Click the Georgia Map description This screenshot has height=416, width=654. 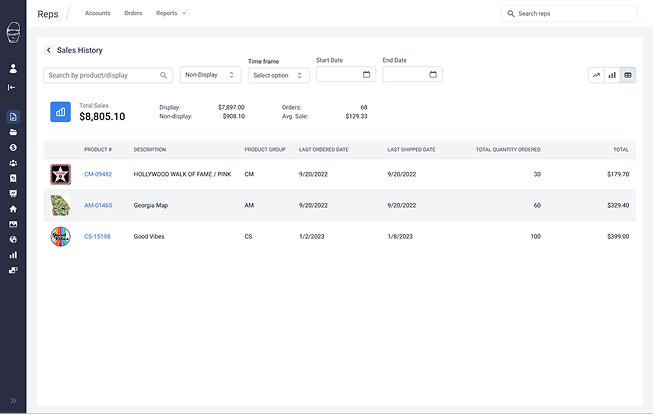(x=151, y=205)
